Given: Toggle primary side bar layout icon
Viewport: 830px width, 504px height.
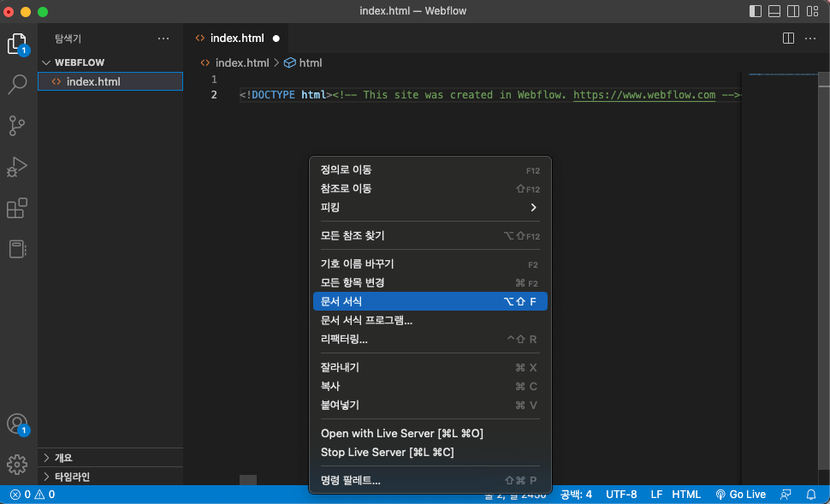Looking at the screenshot, I should (756, 11).
